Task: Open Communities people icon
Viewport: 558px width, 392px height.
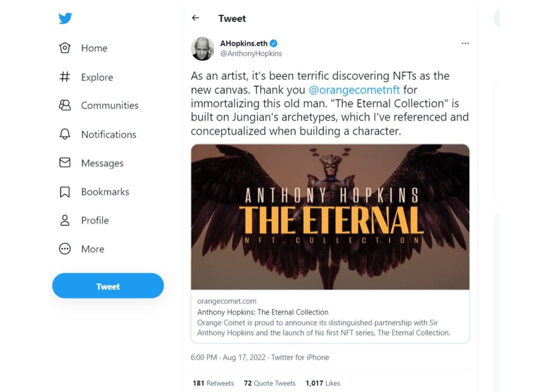Action: tap(65, 105)
